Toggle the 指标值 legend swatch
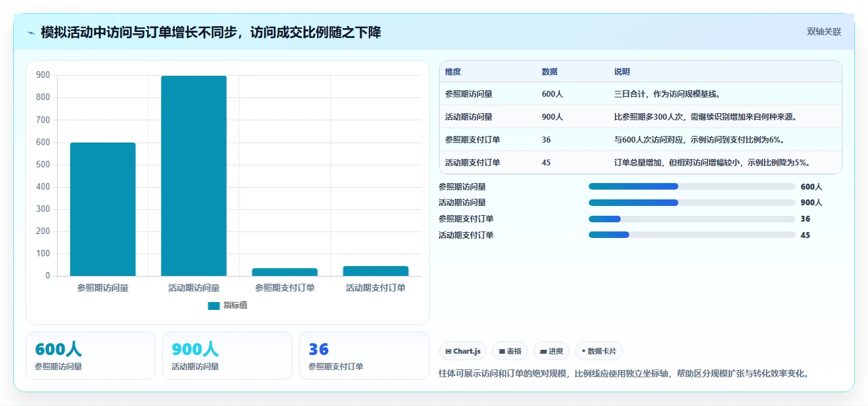 [x=213, y=305]
